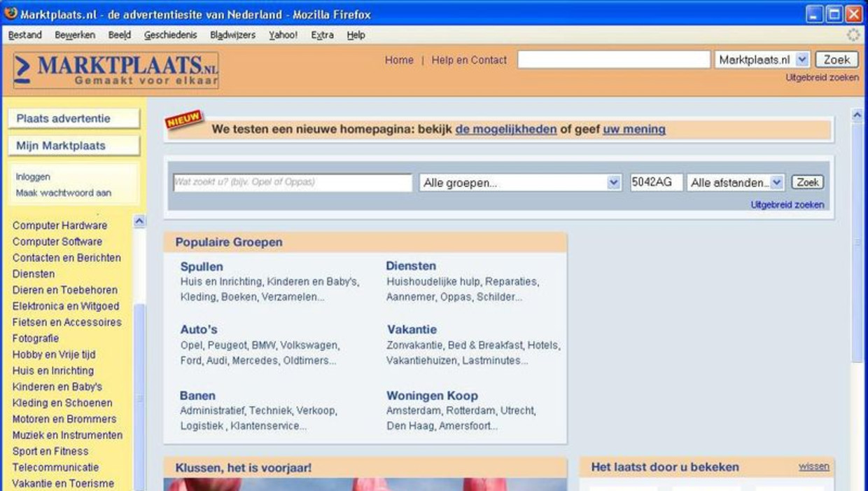Follow the Inloggen link
Viewport: 868px width, 491px height.
[x=33, y=177]
